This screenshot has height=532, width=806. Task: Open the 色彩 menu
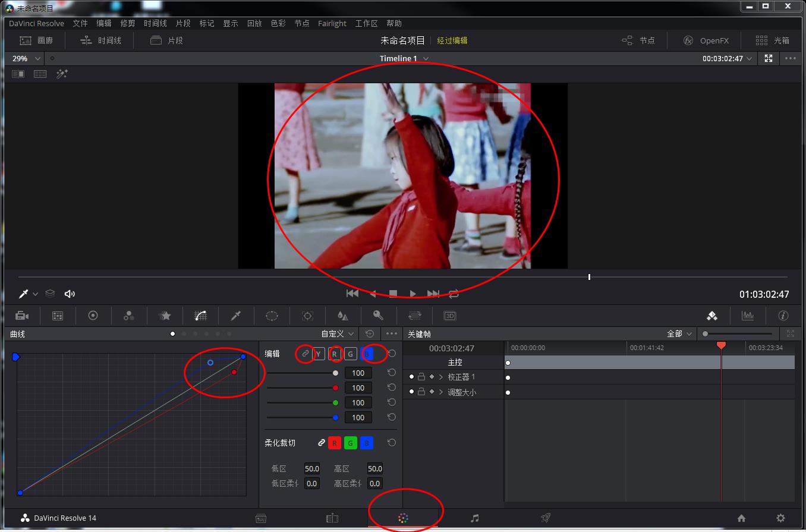tap(278, 23)
